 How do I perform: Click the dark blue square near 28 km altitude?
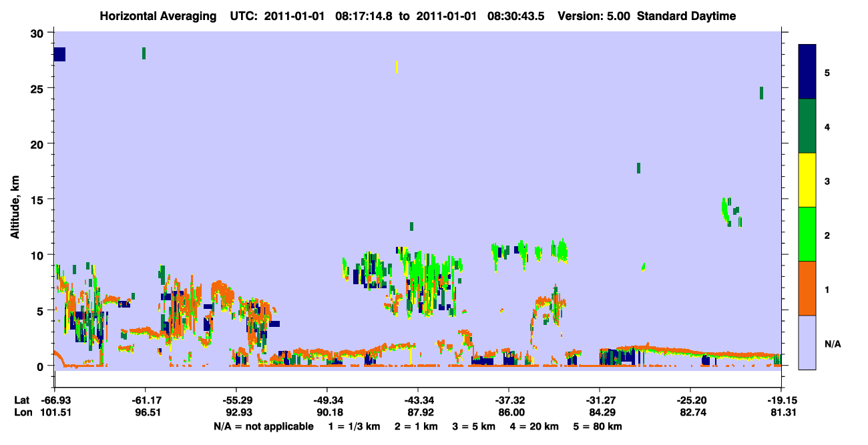click(59, 55)
